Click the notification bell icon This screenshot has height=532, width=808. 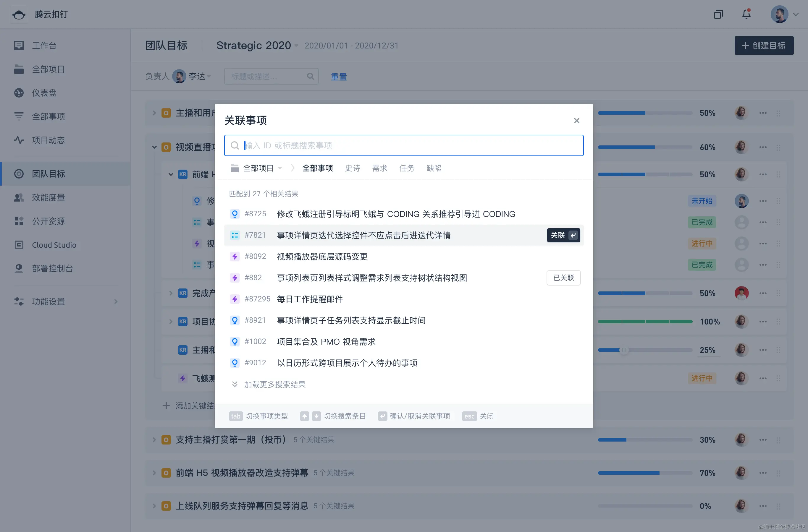[x=746, y=14]
